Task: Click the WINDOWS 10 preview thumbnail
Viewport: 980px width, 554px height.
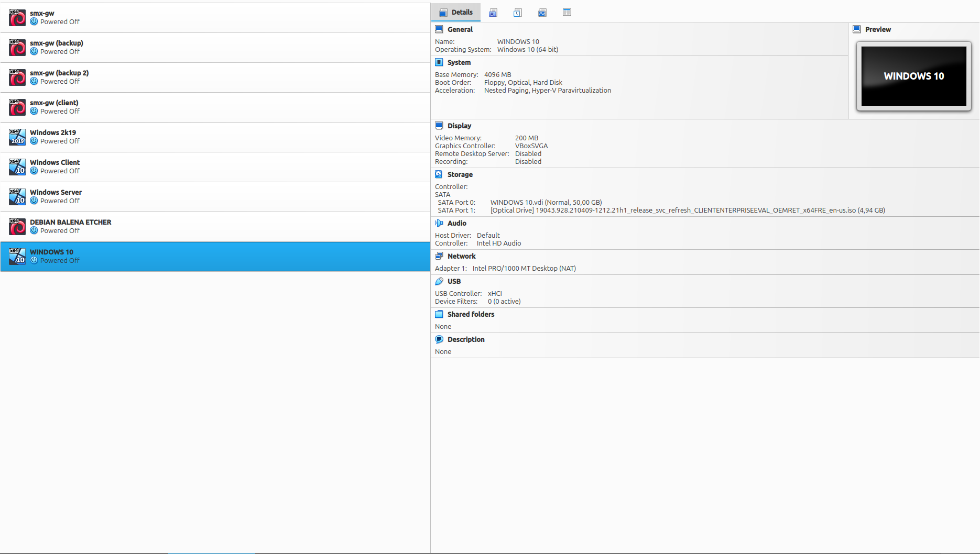Action: 913,76
